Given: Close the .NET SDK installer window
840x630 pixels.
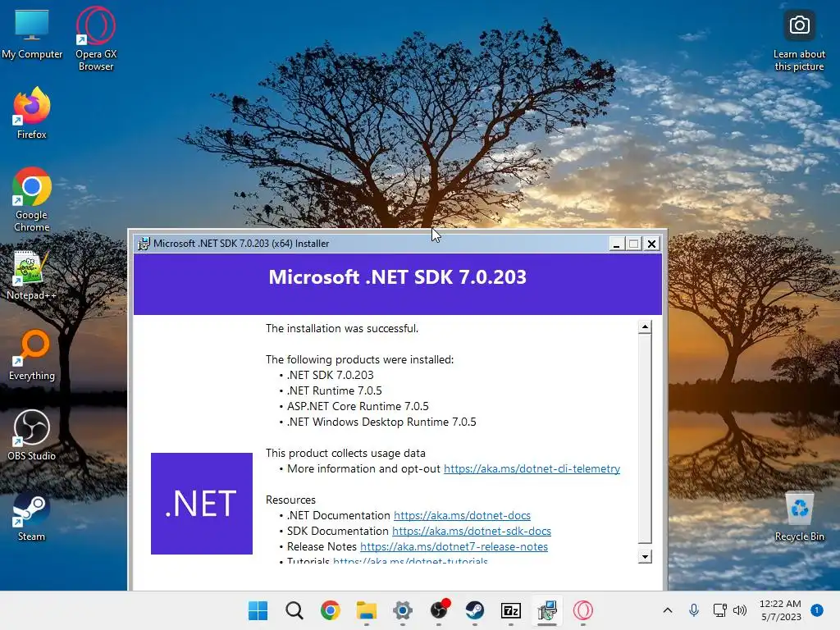Looking at the screenshot, I should 651,244.
